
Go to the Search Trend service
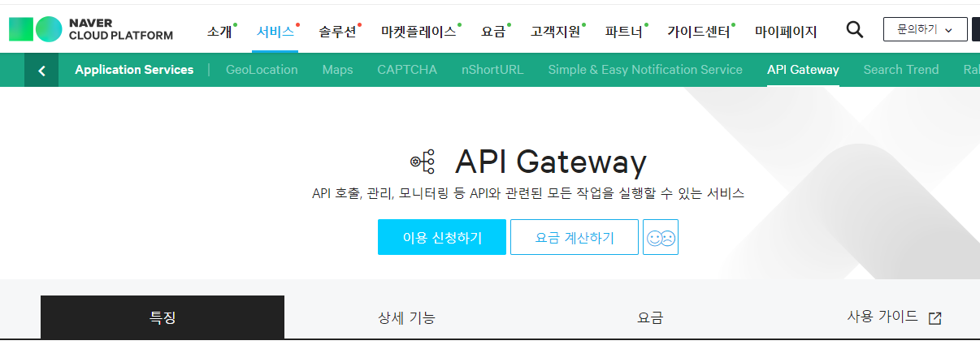901,70
